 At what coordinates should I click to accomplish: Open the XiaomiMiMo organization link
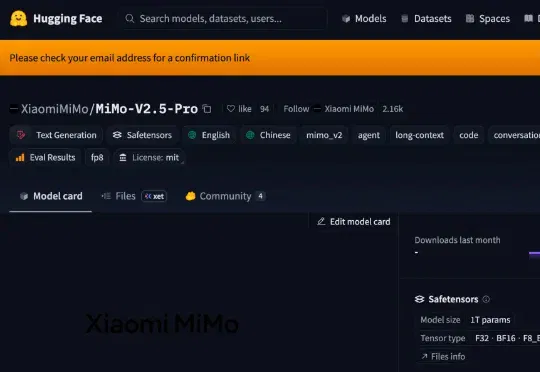(54, 109)
